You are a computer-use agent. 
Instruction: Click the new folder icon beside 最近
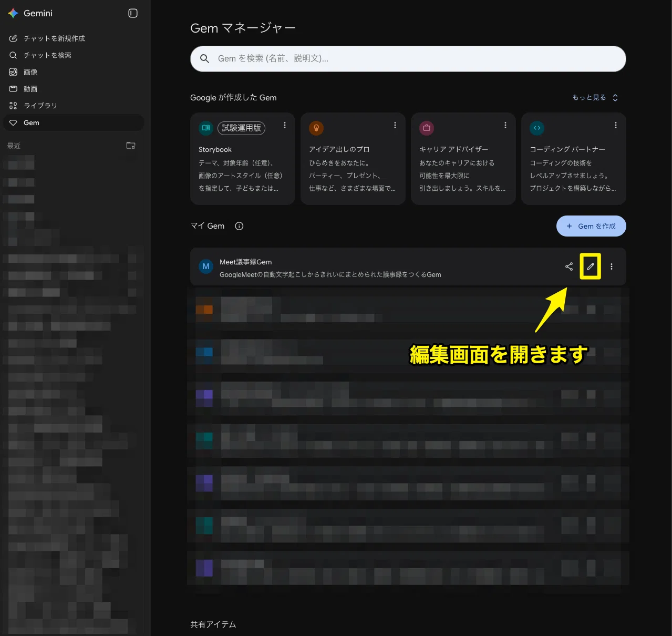click(x=131, y=146)
